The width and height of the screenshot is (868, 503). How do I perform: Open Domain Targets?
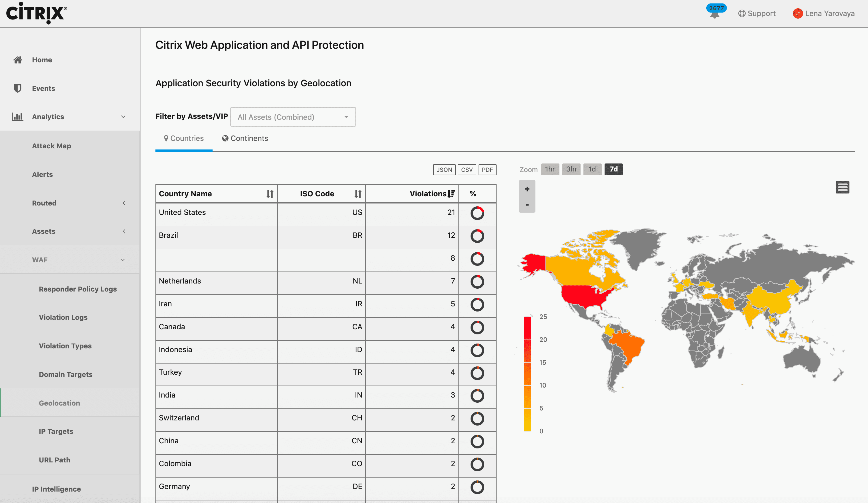tap(66, 374)
